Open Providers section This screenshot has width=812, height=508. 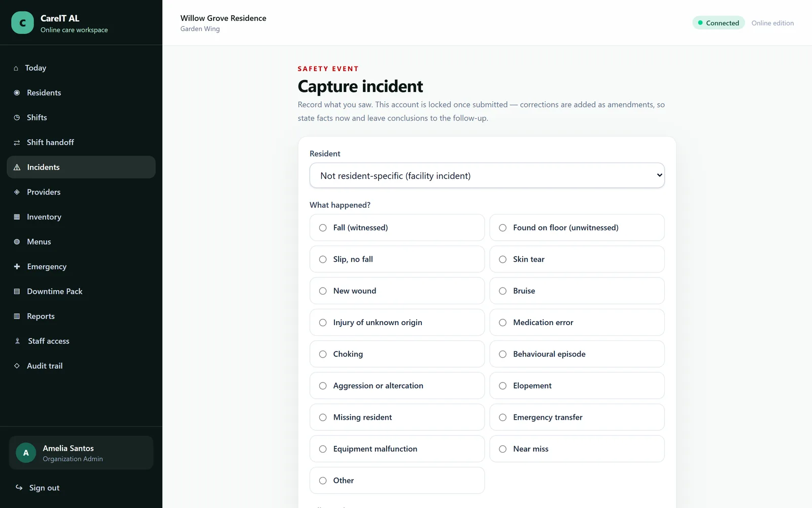coord(81,192)
